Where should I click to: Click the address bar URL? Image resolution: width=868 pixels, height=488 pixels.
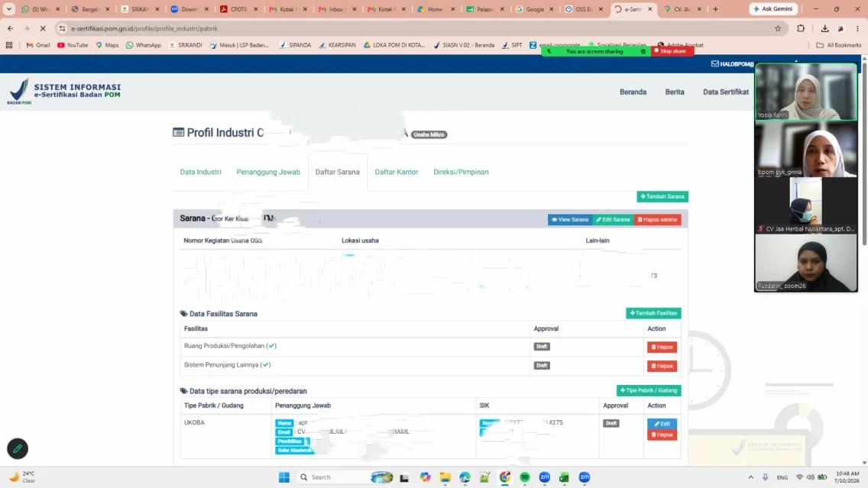point(144,28)
